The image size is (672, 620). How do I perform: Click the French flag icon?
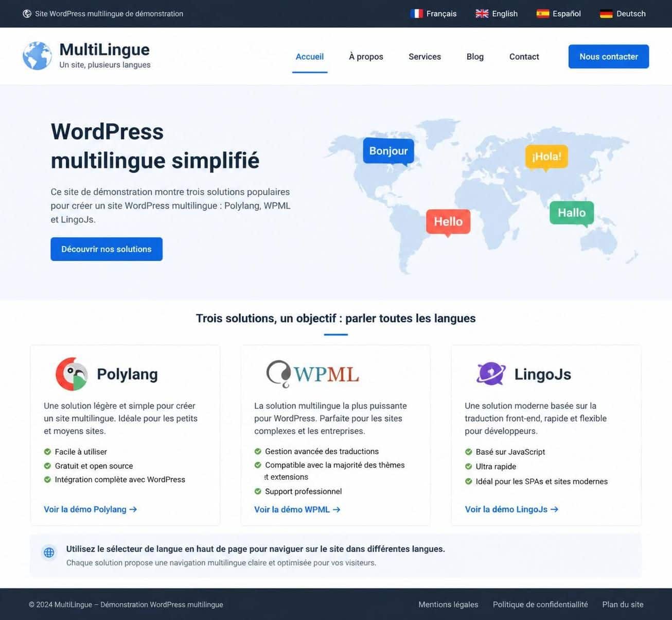coord(416,13)
